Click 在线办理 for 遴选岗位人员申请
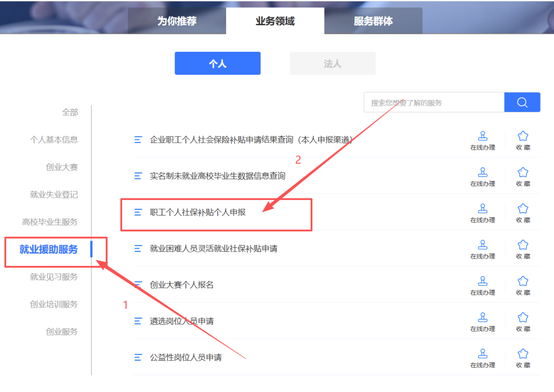Screen dimensions: 554x392 (x=483, y=322)
